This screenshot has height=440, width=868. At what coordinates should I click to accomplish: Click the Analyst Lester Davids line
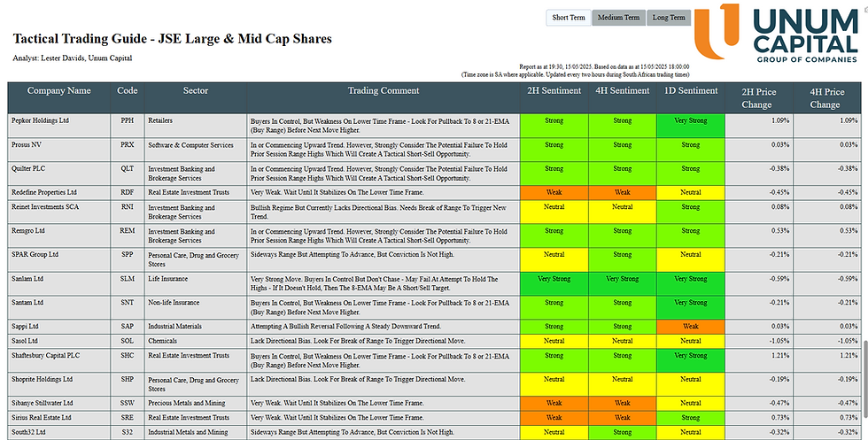(x=72, y=58)
